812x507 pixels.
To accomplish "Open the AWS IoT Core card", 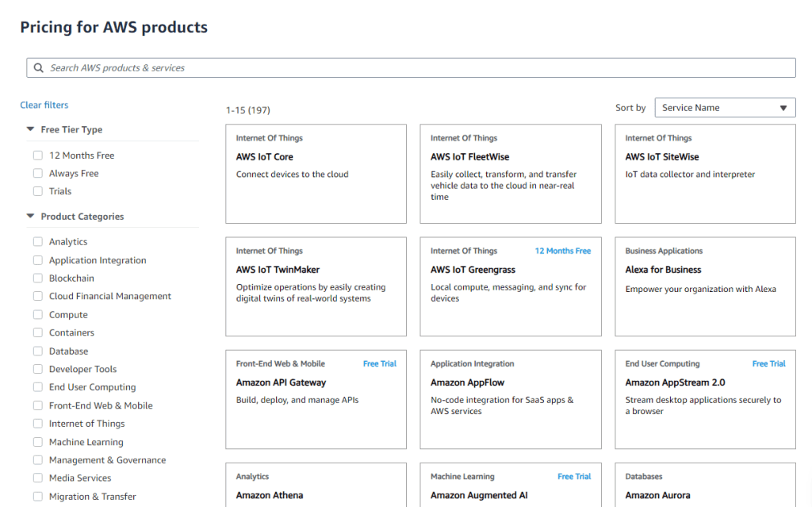I will (x=316, y=174).
